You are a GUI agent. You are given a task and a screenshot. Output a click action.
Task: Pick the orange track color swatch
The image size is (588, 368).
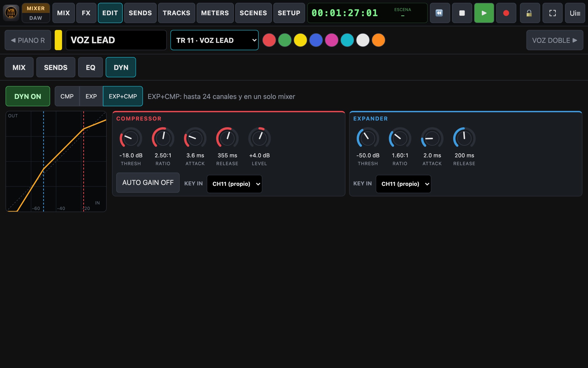click(379, 40)
